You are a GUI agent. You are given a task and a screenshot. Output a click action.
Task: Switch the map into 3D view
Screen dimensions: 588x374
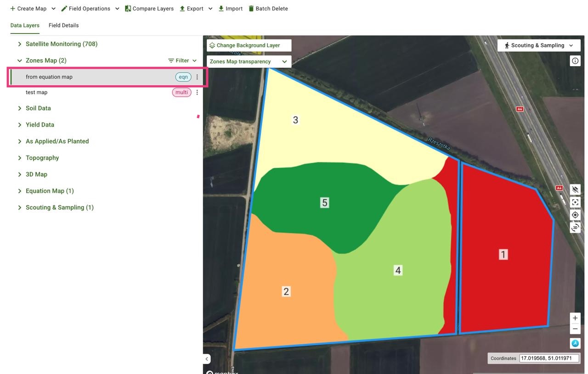click(x=575, y=227)
